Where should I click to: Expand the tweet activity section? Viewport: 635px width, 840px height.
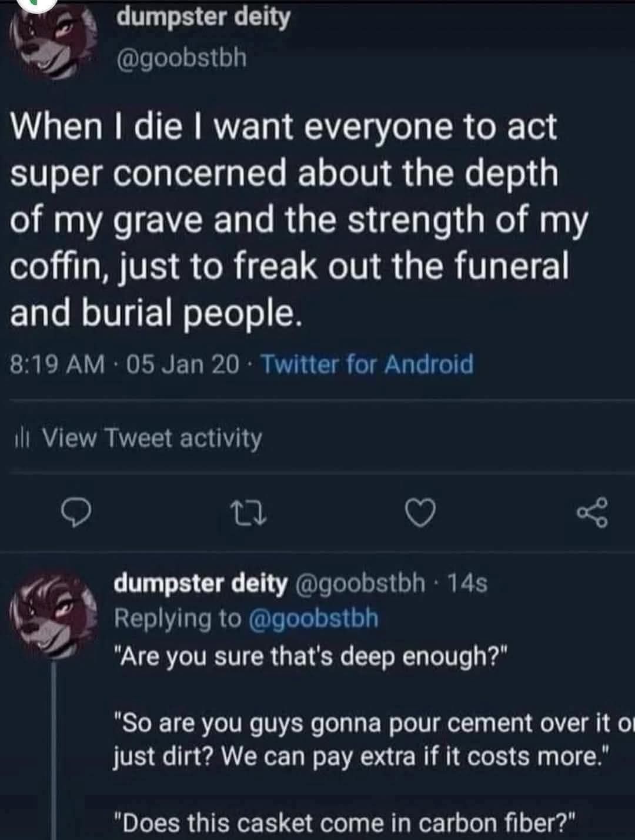pyautogui.click(x=153, y=437)
